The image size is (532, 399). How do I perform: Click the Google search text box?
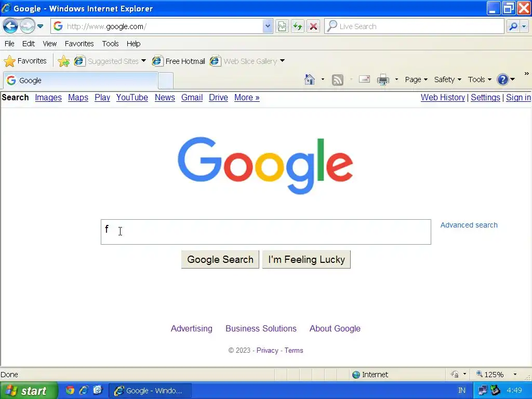tap(265, 232)
